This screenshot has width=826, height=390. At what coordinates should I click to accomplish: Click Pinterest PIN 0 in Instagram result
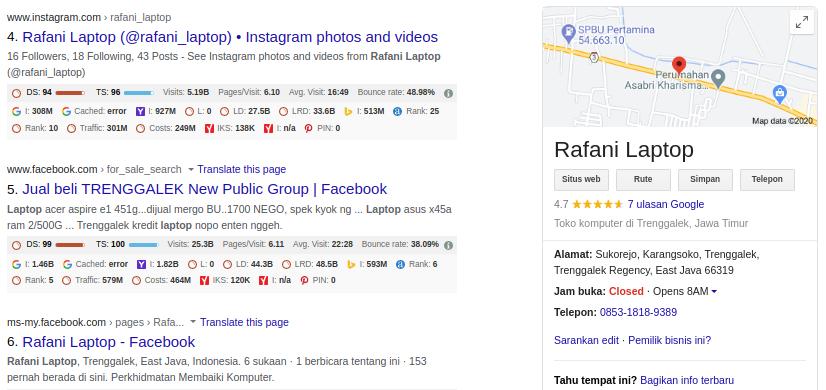(x=322, y=128)
